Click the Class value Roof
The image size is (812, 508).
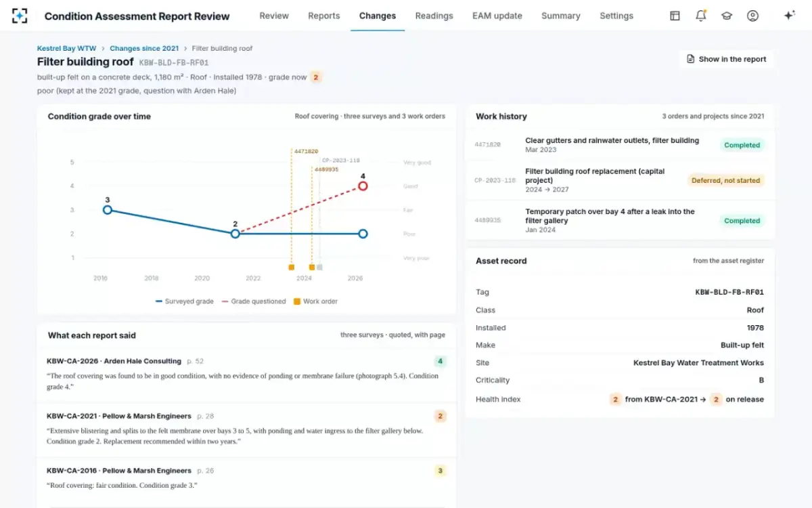755,310
